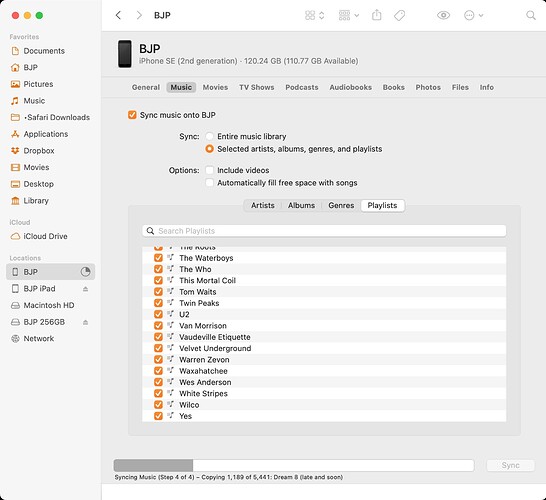This screenshot has width=546, height=500.
Task: Click the Search Playlists field
Action: tap(324, 231)
